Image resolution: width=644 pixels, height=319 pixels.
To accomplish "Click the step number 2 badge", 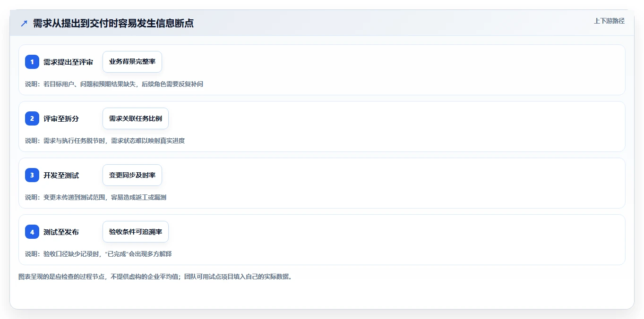I will [x=32, y=118].
